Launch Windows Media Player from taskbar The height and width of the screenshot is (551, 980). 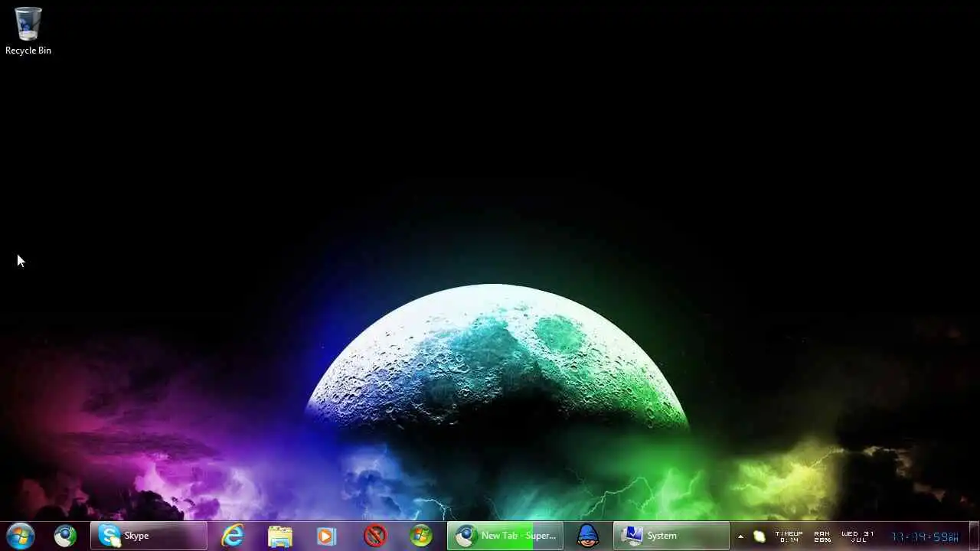327,536
